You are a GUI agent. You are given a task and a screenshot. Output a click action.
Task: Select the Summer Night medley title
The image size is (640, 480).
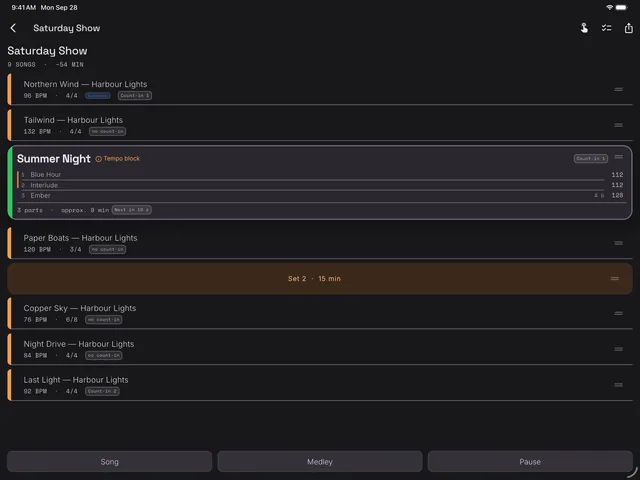click(53, 159)
